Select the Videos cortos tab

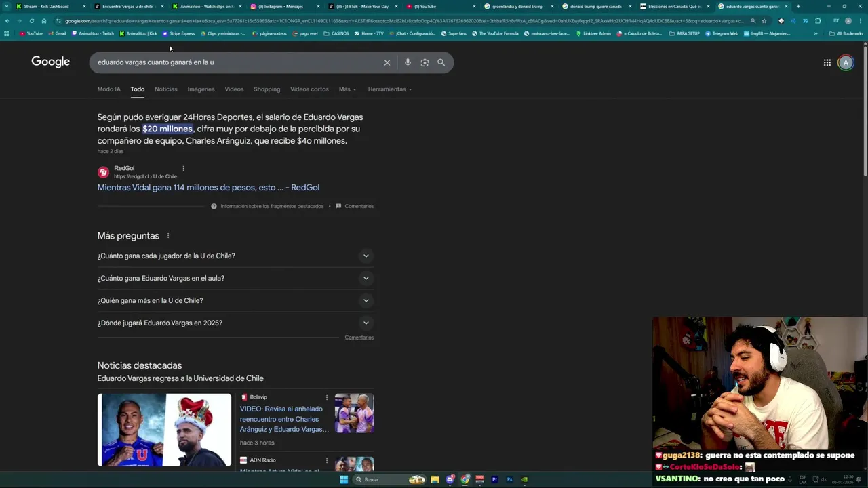point(309,89)
